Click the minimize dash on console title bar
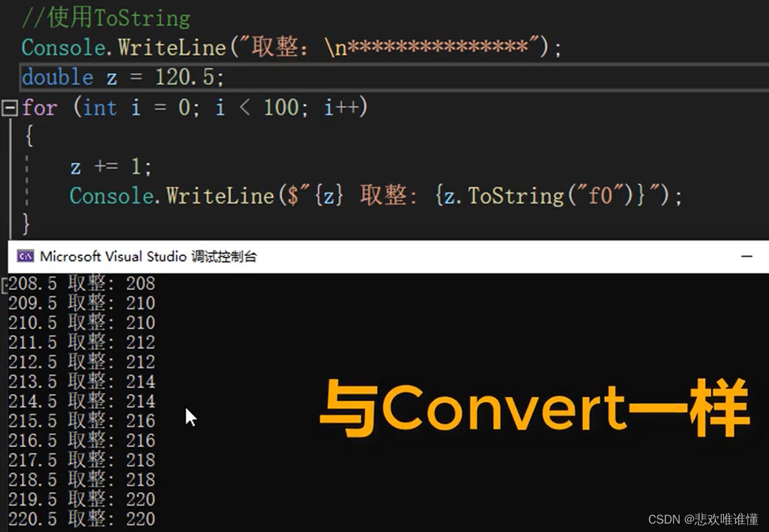Image resolution: width=769 pixels, height=532 pixels. coord(746,256)
